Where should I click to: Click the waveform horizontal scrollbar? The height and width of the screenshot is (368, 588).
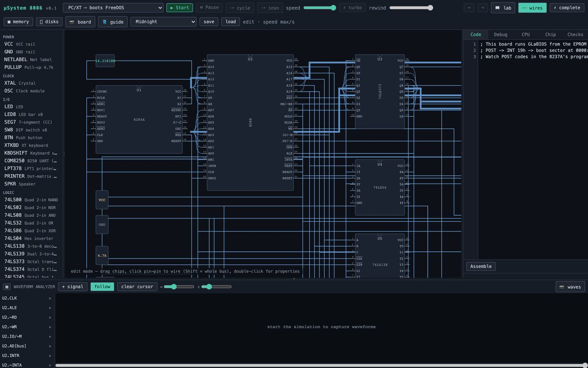click(321, 365)
